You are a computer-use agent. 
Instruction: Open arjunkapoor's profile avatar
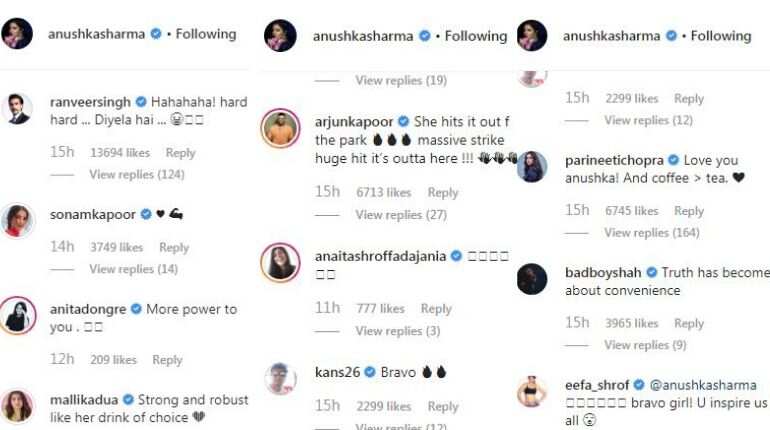click(x=280, y=128)
